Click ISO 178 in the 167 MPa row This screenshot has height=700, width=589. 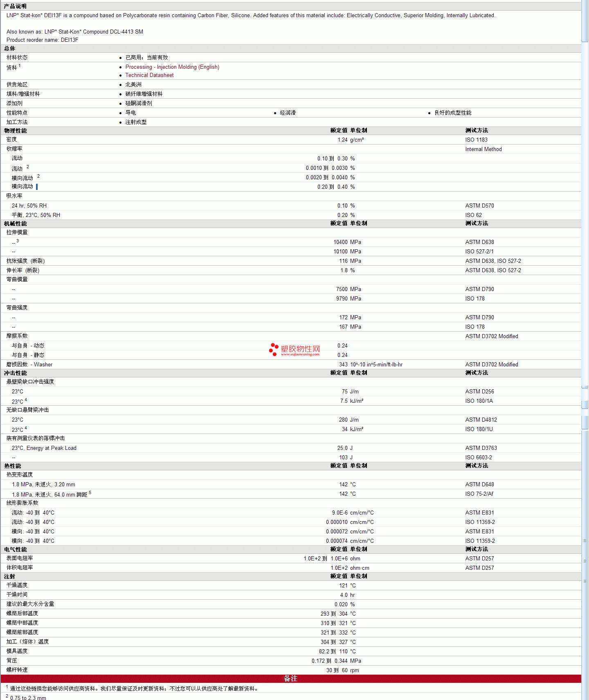pyautogui.click(x=475, y=327)
